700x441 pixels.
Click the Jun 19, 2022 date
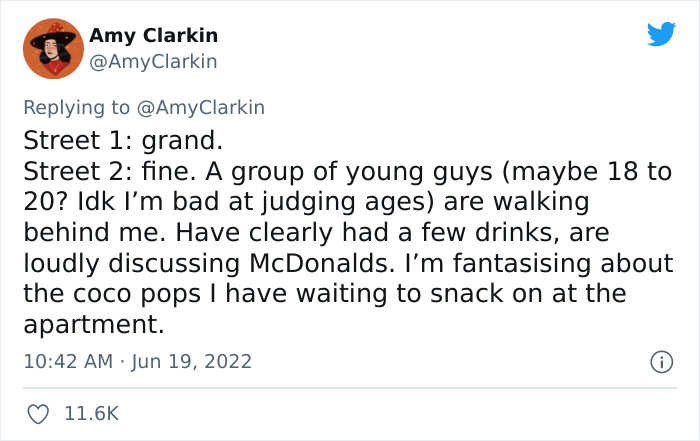(192, 362)
